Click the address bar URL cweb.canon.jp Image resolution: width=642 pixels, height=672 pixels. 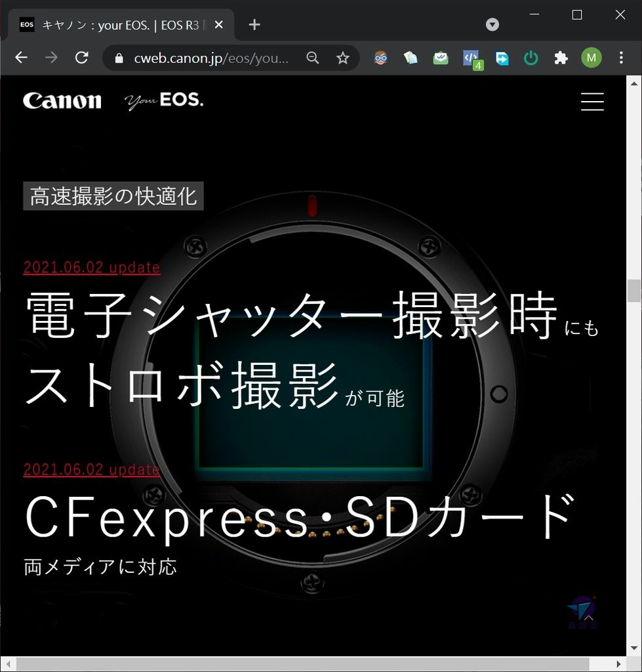click(212, 58)
